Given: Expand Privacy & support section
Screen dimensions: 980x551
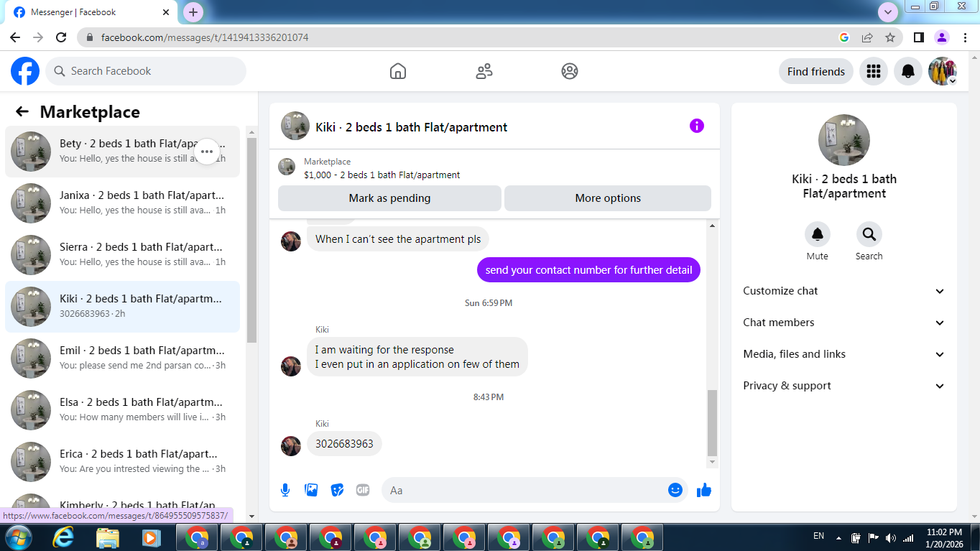Looking at the screenshot, I should 844,386.
